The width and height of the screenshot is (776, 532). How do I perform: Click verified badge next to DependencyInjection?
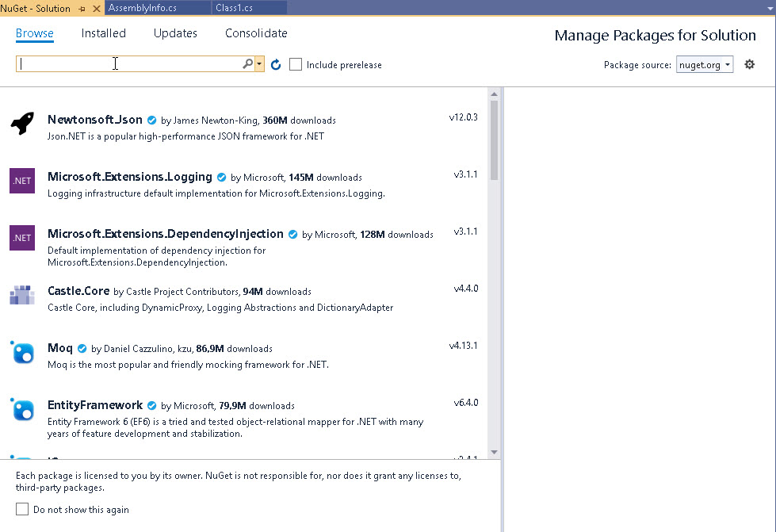coord(293,235)
